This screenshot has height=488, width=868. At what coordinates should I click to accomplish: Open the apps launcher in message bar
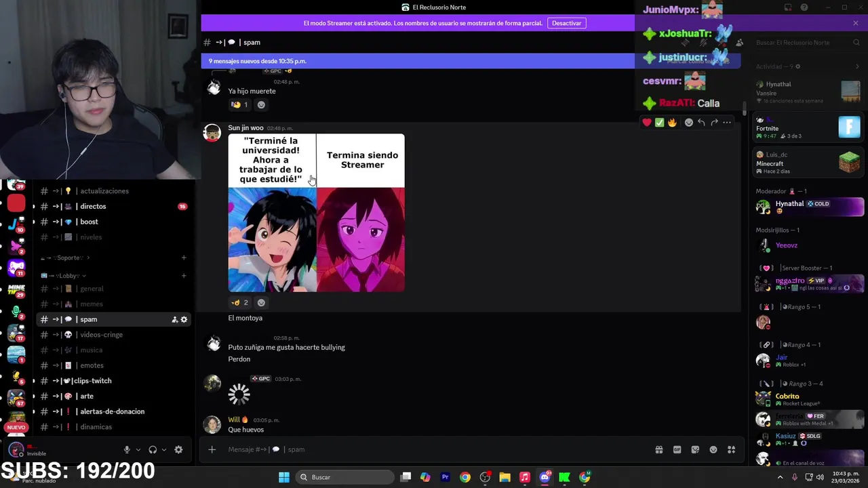pyautogui.click(x=732, y=449)
